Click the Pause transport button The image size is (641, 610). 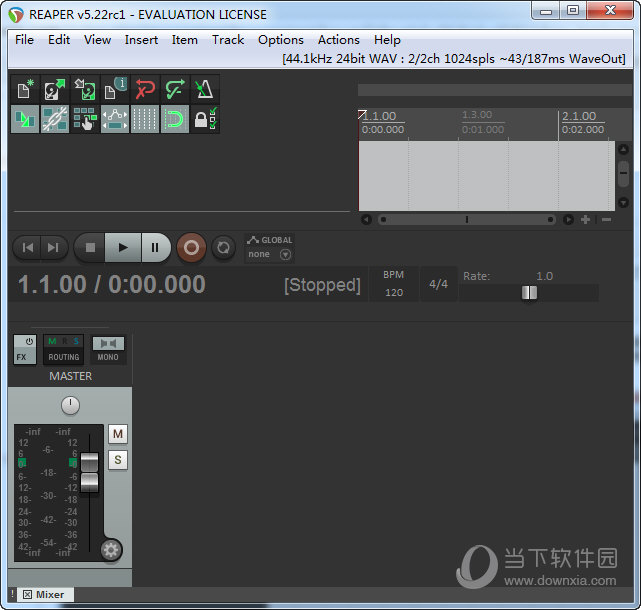[155, 247]
